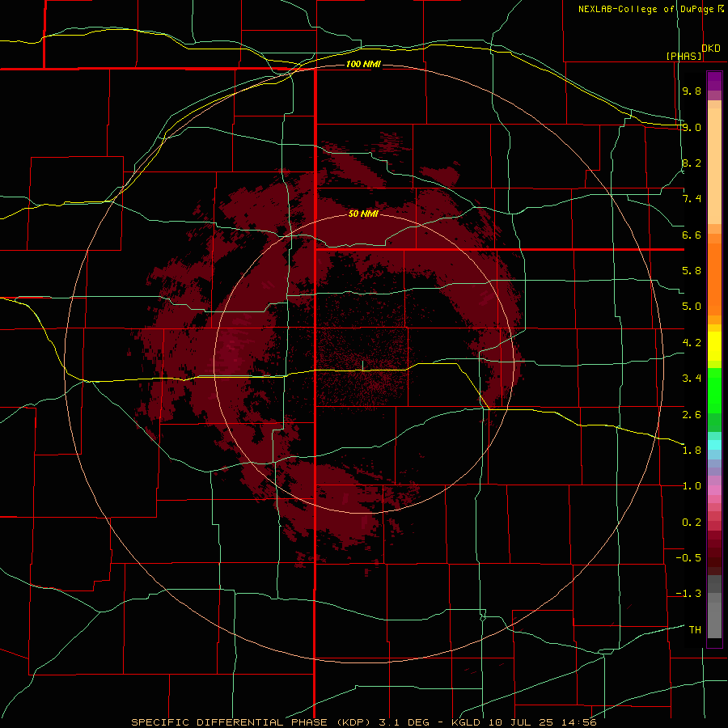Click the SPECIFIC DIFFERENTIAL PHASE (KDP) caption text

[x=252, y=722]
